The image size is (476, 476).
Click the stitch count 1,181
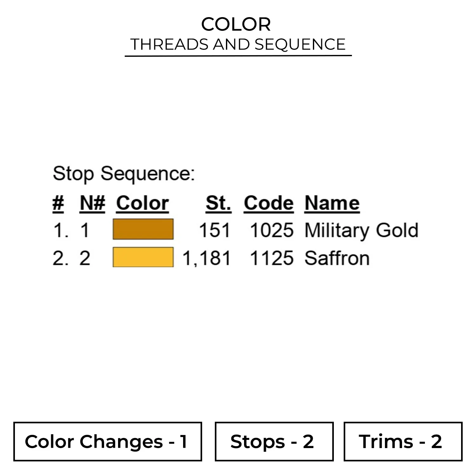[207, 258]
